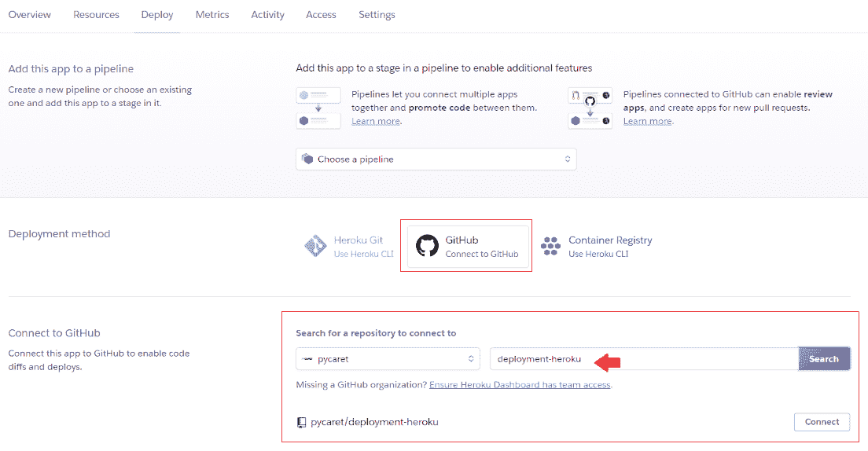Image resolution: width=868 pixels, height=451 pixels.
Task: Click the GitHub octocat logo icon
Action: point(427,246)
